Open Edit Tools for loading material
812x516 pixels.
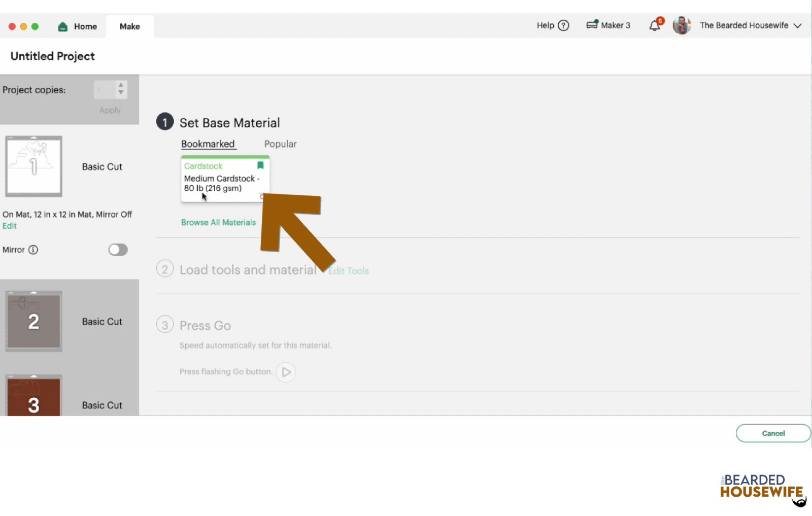[349, 271]
